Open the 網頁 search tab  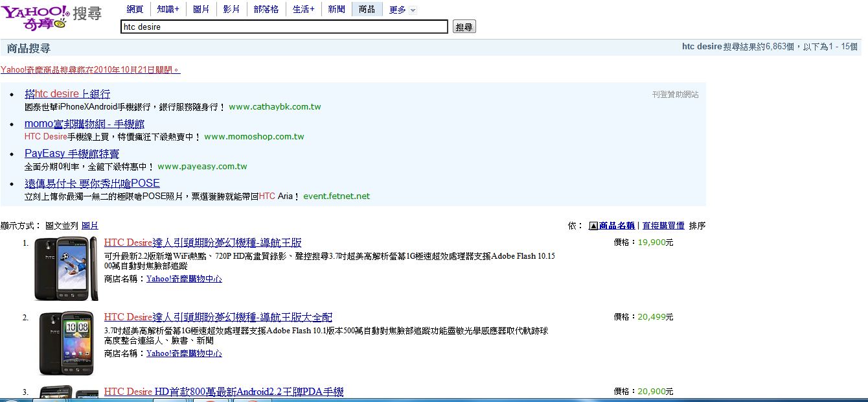pyautogui.click(x=135, y=9)
